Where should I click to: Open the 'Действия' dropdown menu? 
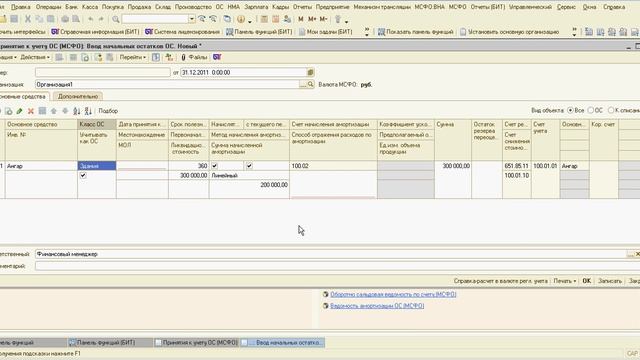pos(35,57)
